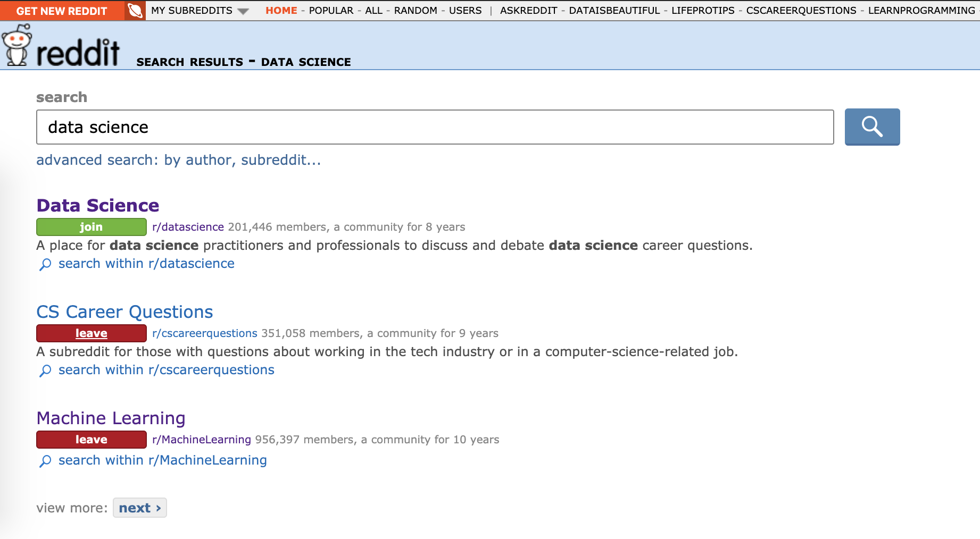Click magnifier icon beside search within r/cscareerquestions
Screen dimensions: 980x539
(46, 370)
